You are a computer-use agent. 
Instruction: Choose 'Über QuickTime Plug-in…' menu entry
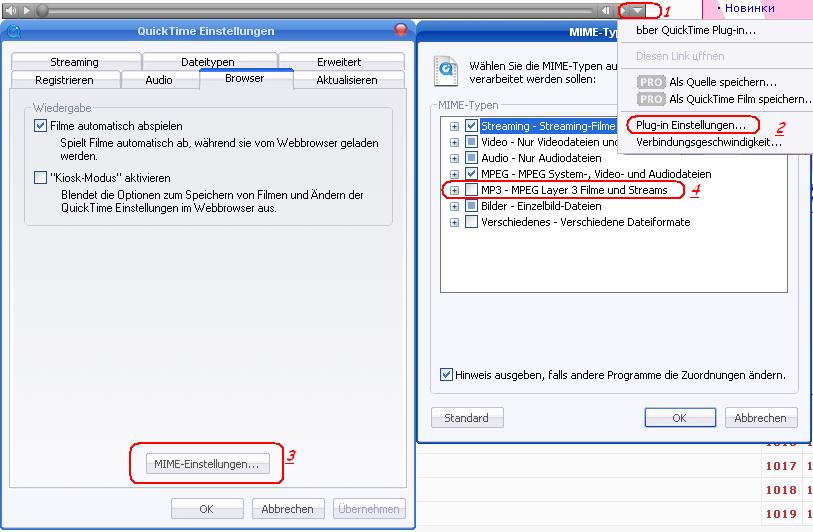coord(696,30)
